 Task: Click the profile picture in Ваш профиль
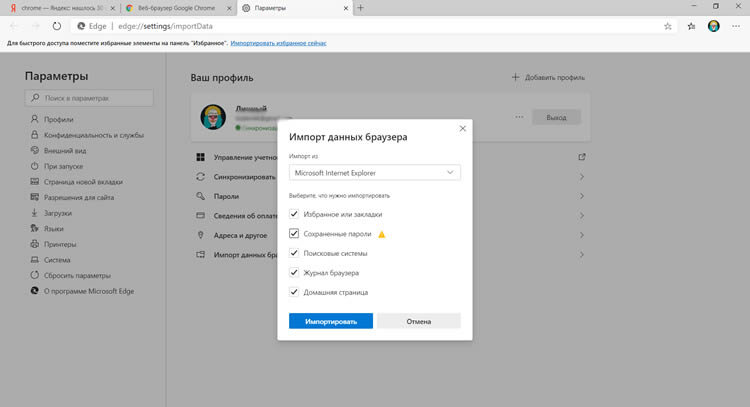click(x=213, y=117)
